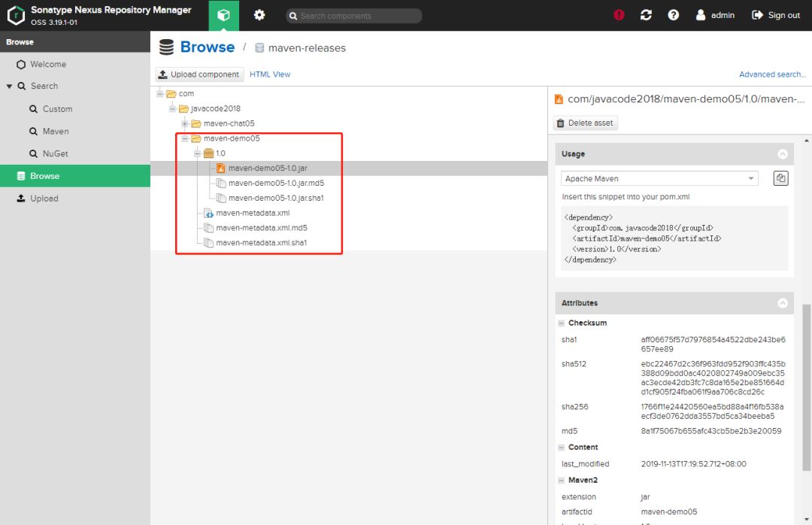The height and width of the screenshot is (525, 812).
Task: Focus the Search components field
Action: coord(354,16)
